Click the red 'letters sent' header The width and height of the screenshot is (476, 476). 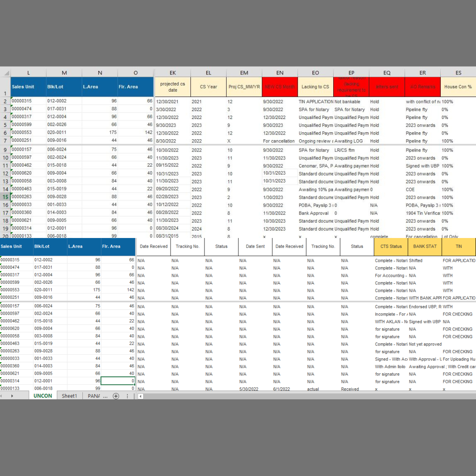[x=387, y=87]
